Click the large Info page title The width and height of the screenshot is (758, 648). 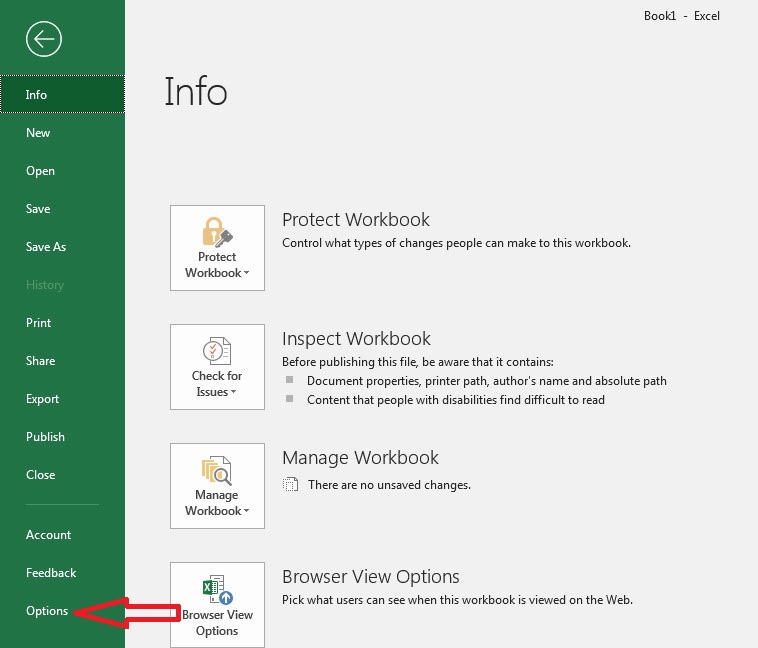[196, 91]
